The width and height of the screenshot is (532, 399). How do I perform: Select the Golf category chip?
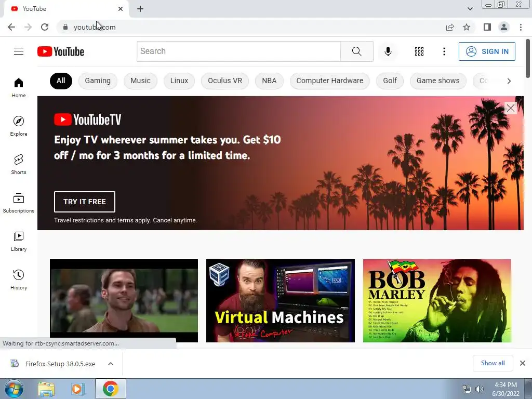(x=390, y=81)
